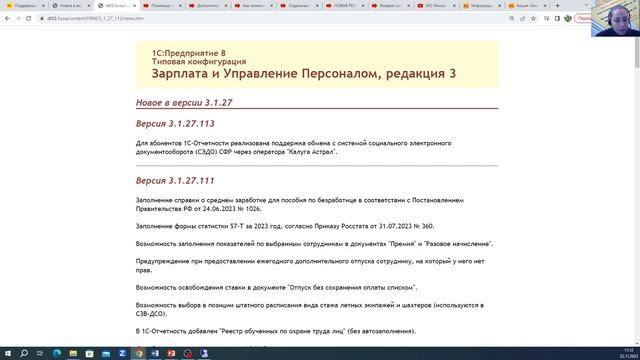
Task: Click the webcam video thumbnail
Action: (x=616, y=18)
